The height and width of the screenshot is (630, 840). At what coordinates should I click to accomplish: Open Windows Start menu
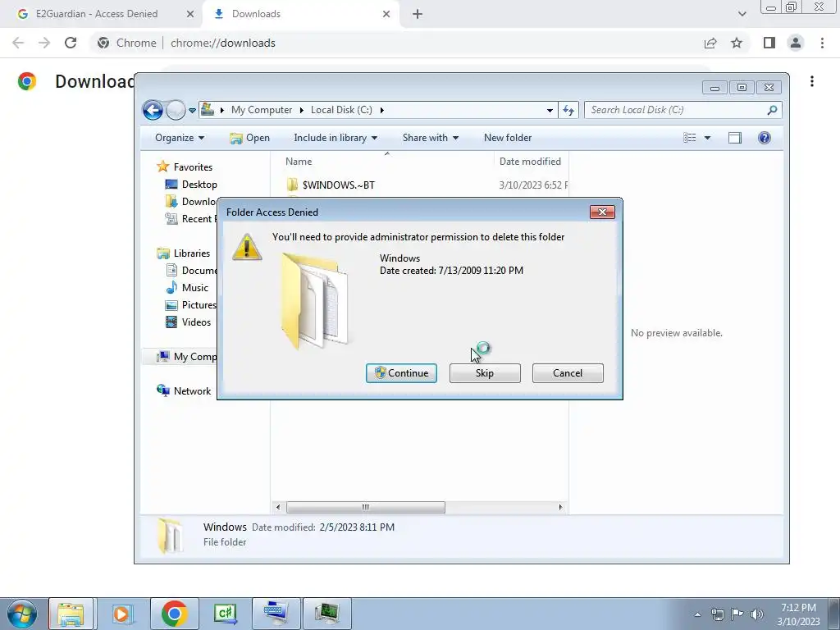(22, 614)
